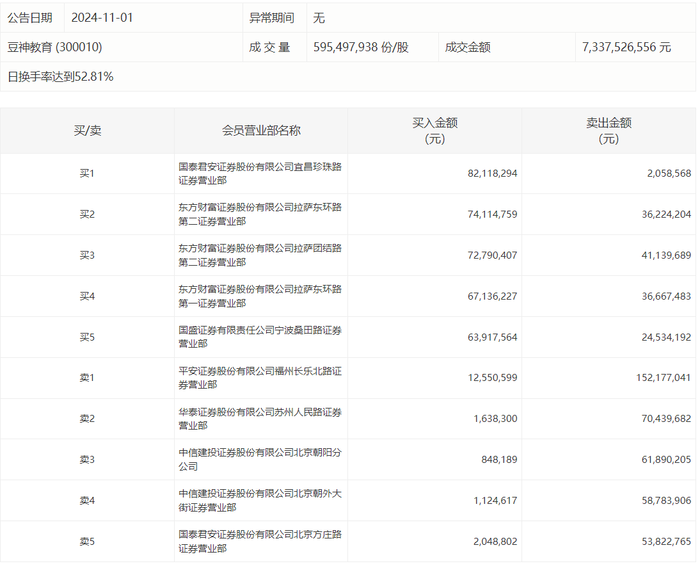
Task: Click buy amount 1,638,300
Action: [496, 419]
